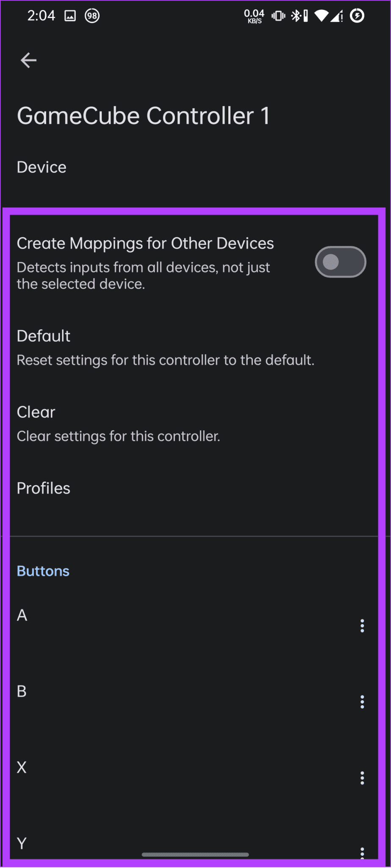The image size is (391, 868).
Task: Open three-dot menu for button X
Action: pos(362,778)
